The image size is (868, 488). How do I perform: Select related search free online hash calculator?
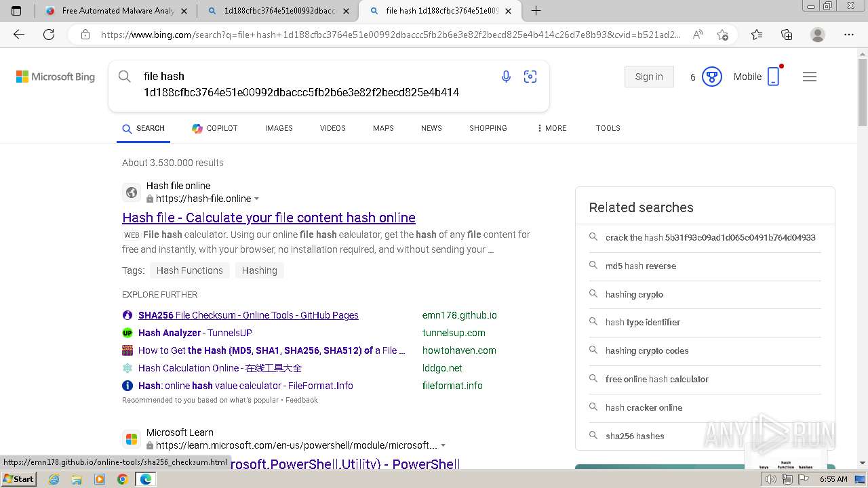657,380
